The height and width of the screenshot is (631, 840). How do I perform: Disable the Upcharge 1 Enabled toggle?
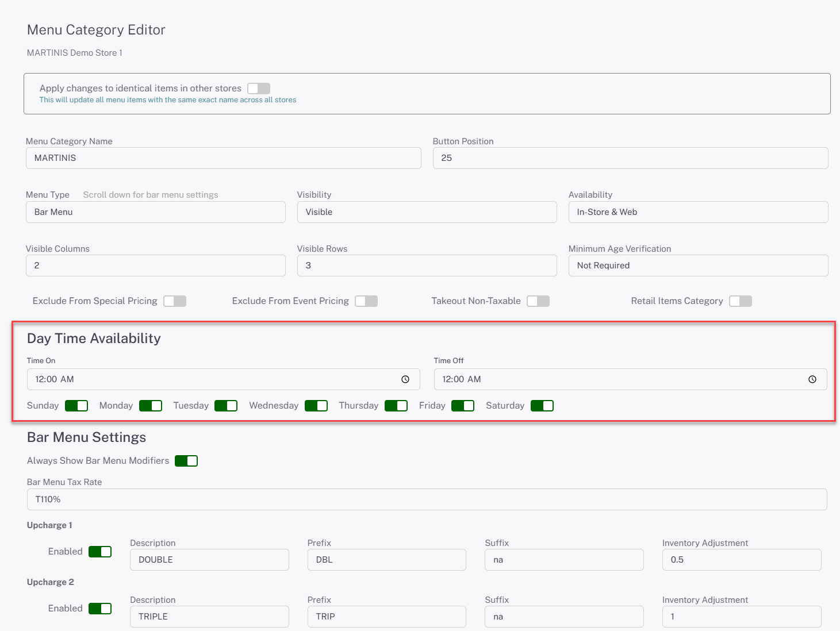pos(100,552)
